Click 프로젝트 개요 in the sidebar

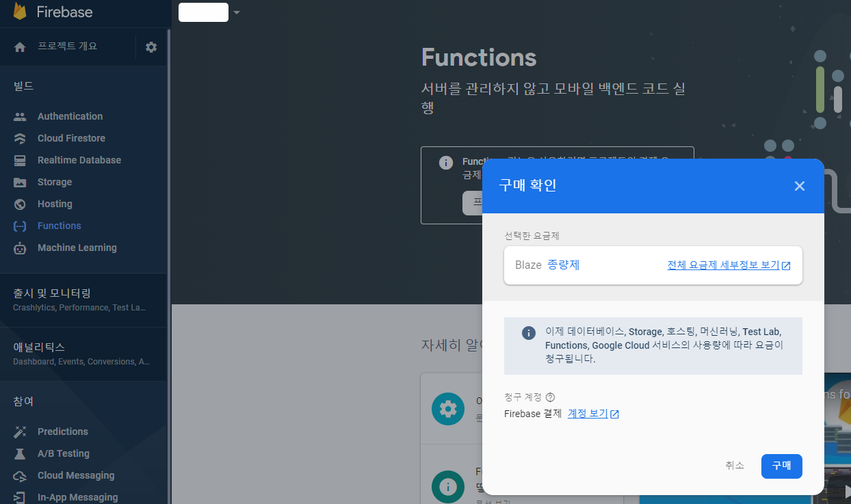tap(68, 47)
